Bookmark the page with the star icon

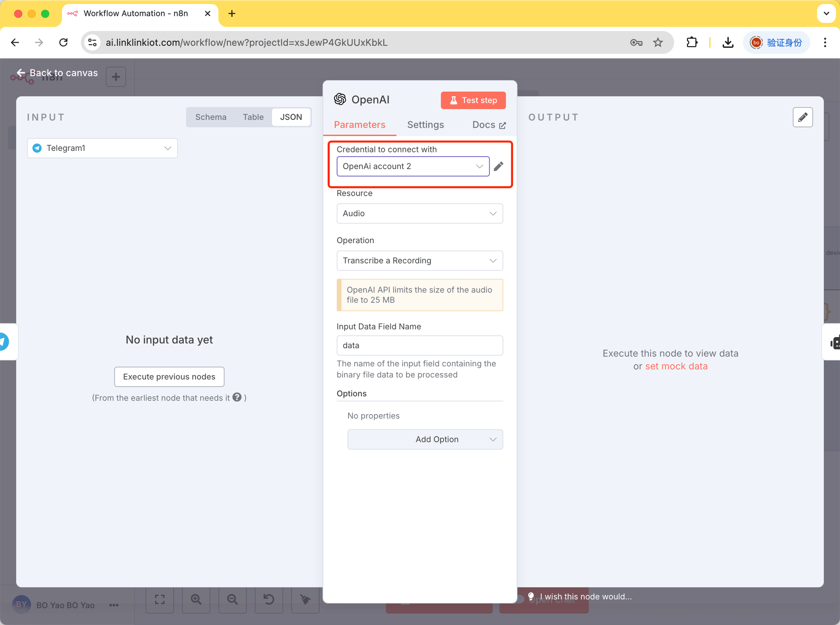pyautogui.click(x=658, y=42)
